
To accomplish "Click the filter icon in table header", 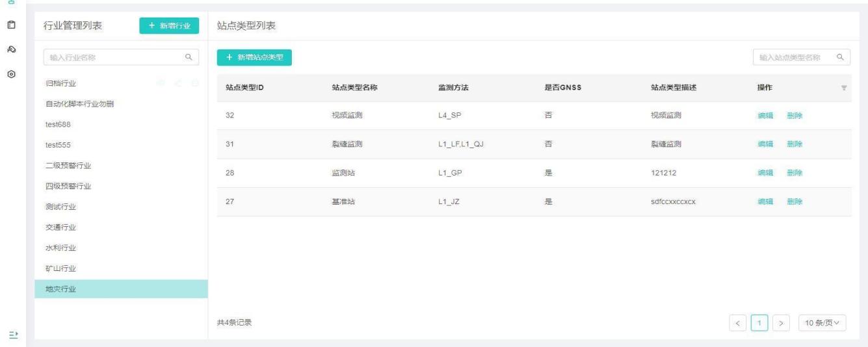I will 844,88.
